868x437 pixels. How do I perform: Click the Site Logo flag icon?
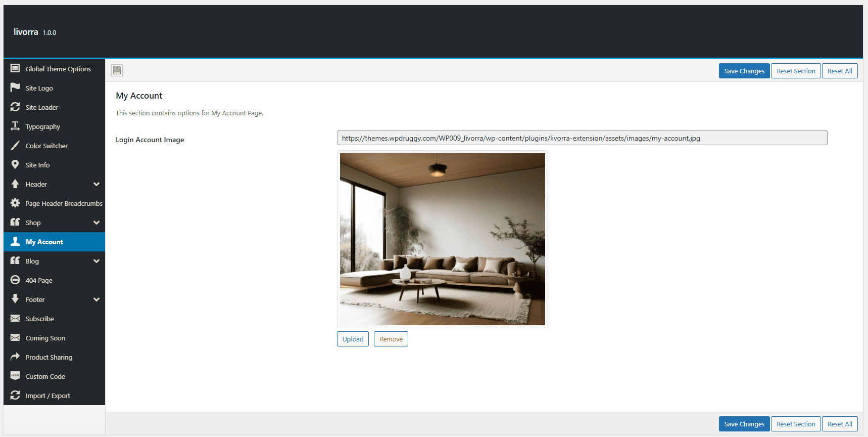pyautogui.click(x=15, y=88)
